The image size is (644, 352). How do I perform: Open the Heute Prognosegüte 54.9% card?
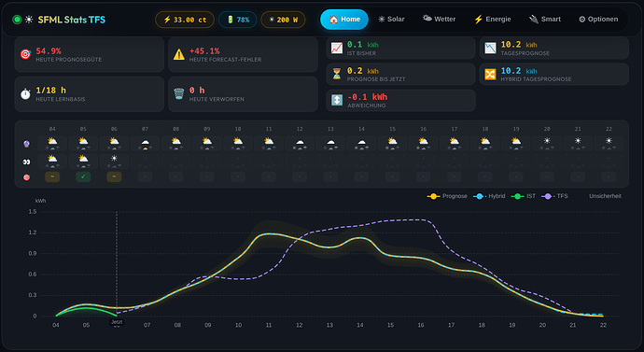click(89, 55)
